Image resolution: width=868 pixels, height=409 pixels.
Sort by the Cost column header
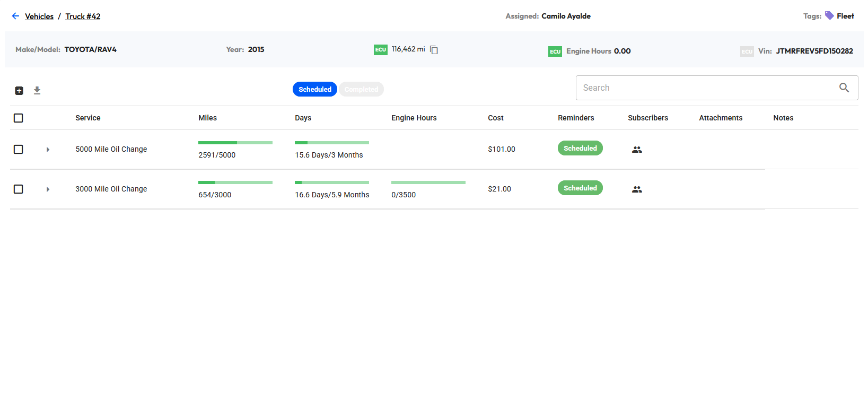[496, 118]
